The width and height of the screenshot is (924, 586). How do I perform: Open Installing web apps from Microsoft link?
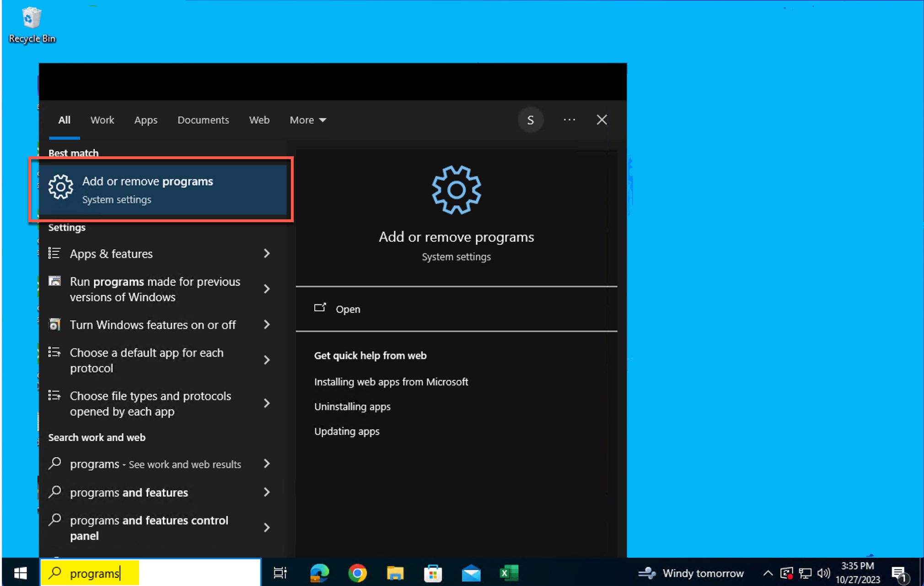click(x=391, y=382)
